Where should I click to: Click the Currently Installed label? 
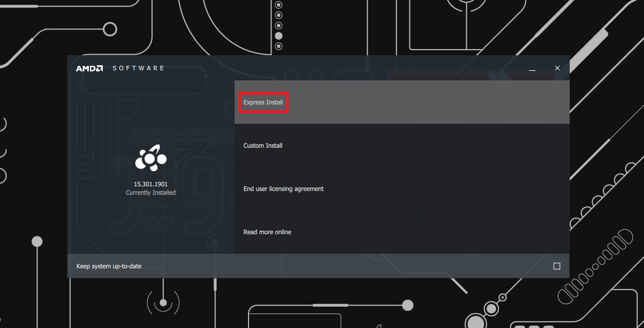point(151,192)
